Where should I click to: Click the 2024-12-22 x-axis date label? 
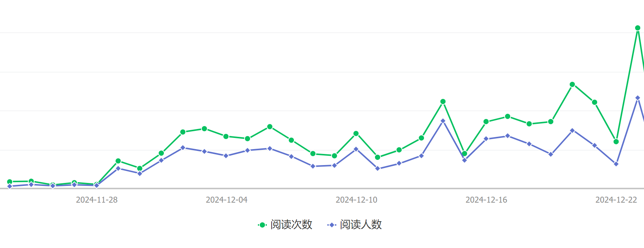(616, 200)
